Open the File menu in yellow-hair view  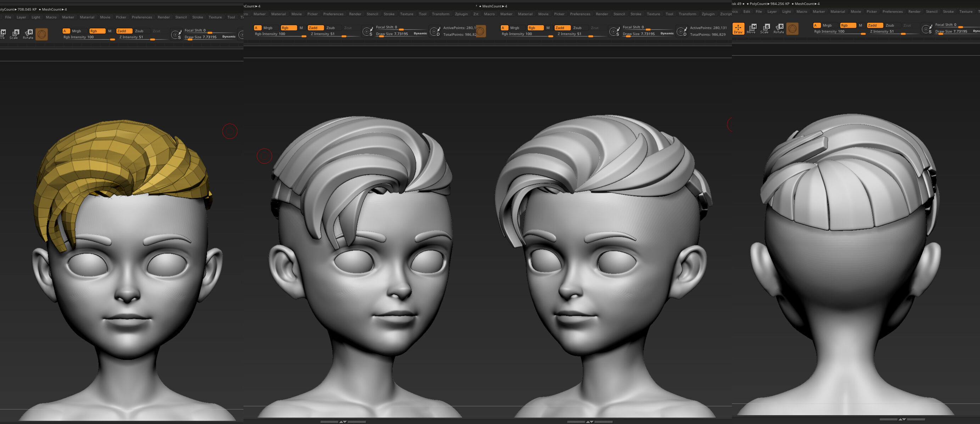point(8,17)
